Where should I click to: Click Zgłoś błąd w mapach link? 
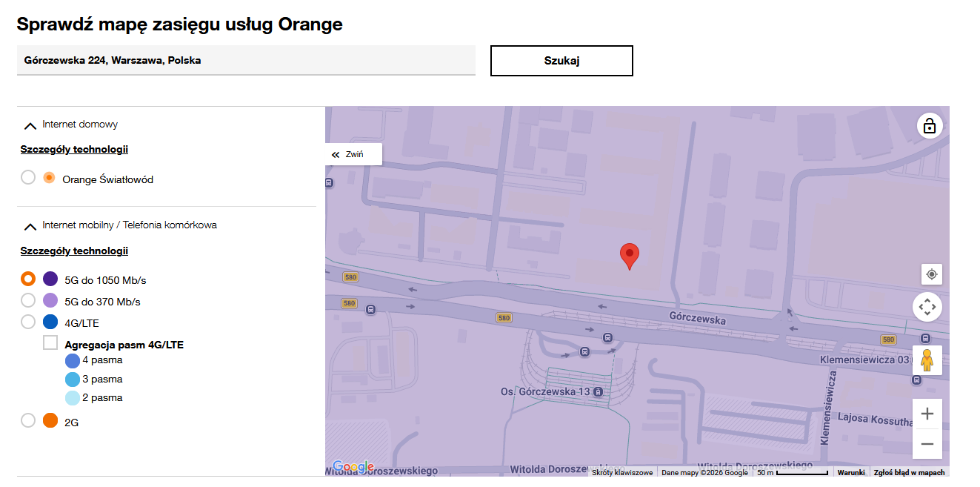[x=909, y=472]
